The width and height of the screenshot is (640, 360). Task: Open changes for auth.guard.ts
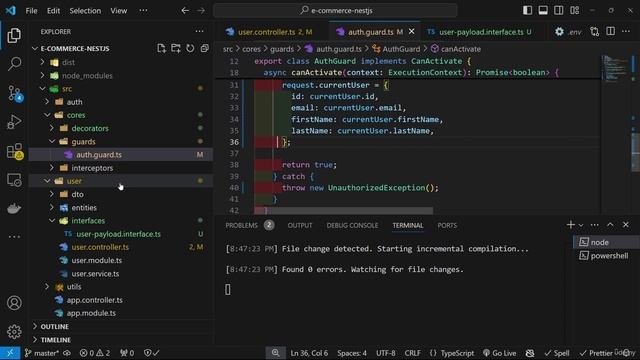point(595,31)
